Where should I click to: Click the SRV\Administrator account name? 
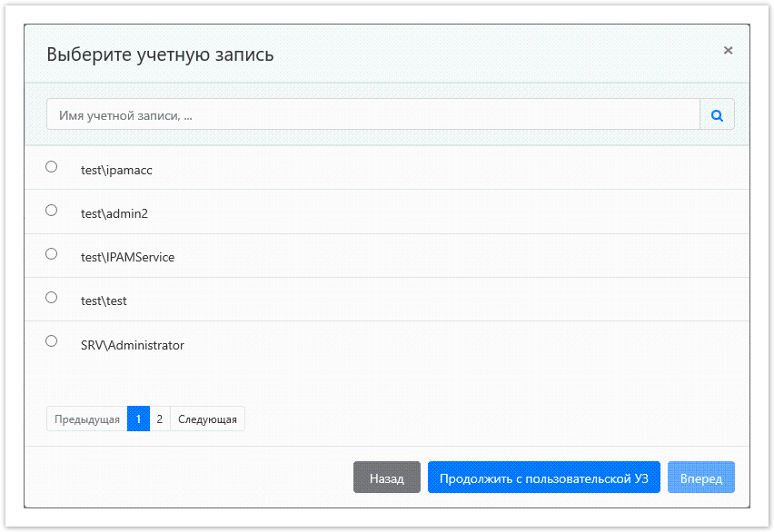click(133, 345)
